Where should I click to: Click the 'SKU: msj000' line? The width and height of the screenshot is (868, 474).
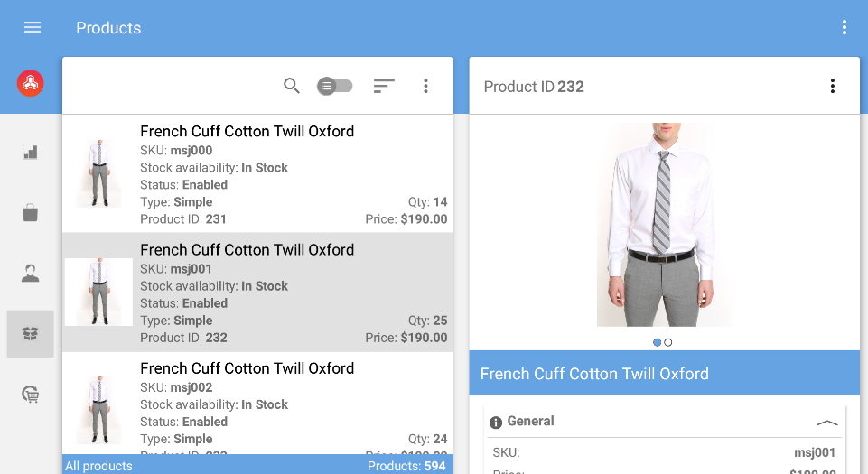[x=176, y=151]
